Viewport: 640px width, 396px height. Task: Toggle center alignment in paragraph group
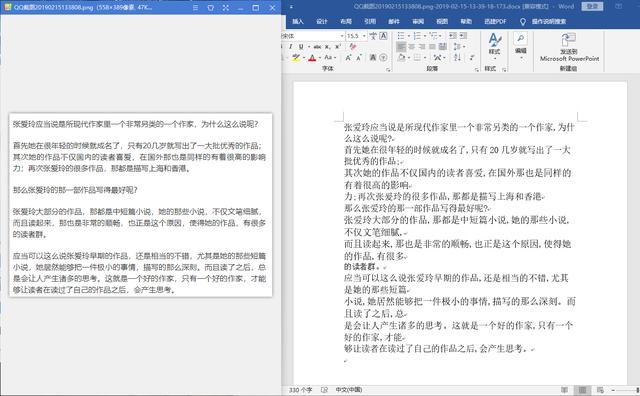pyautogui.click(x=412, y=47)
